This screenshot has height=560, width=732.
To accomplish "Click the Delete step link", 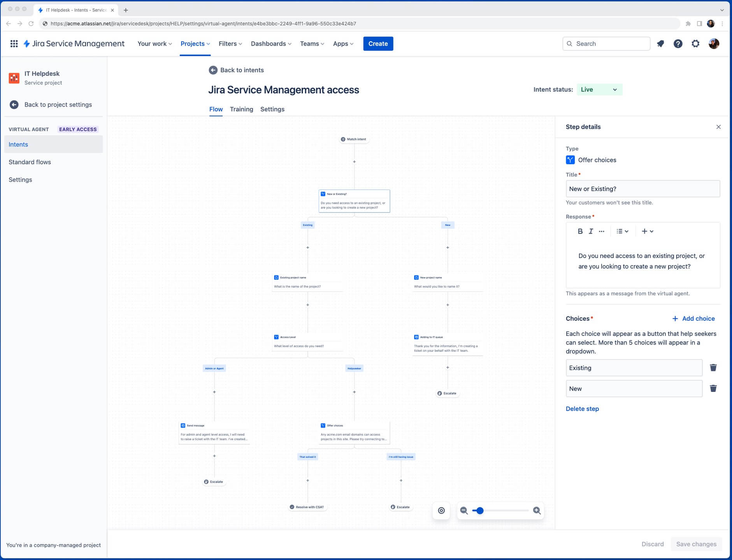I will [582, 409].
